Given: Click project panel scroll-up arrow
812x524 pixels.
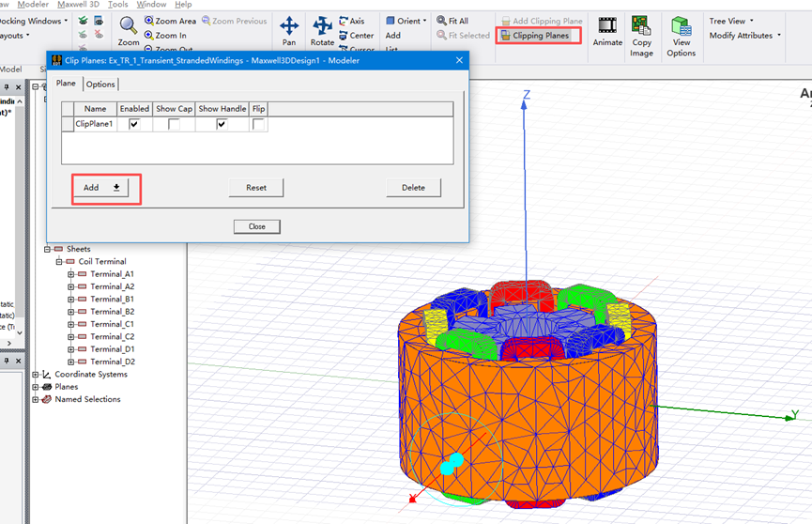Looking at the screenshot, I should (20, 101).
